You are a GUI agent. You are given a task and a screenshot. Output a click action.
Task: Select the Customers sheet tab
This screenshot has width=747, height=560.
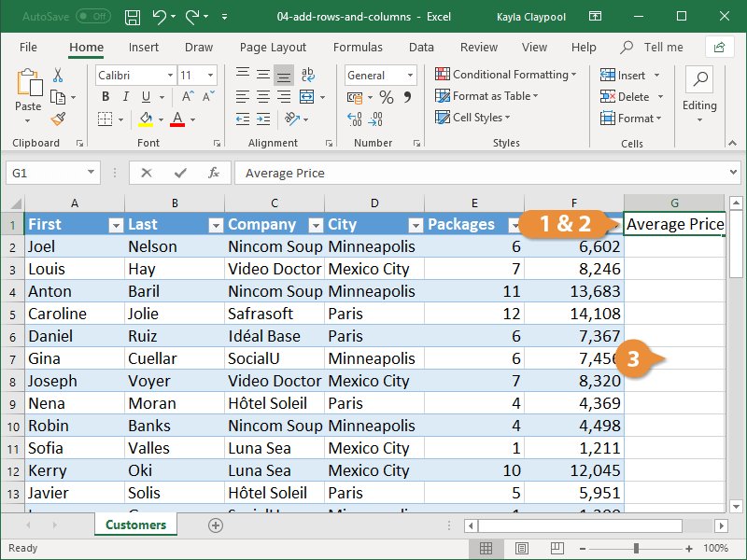[135, 525]
